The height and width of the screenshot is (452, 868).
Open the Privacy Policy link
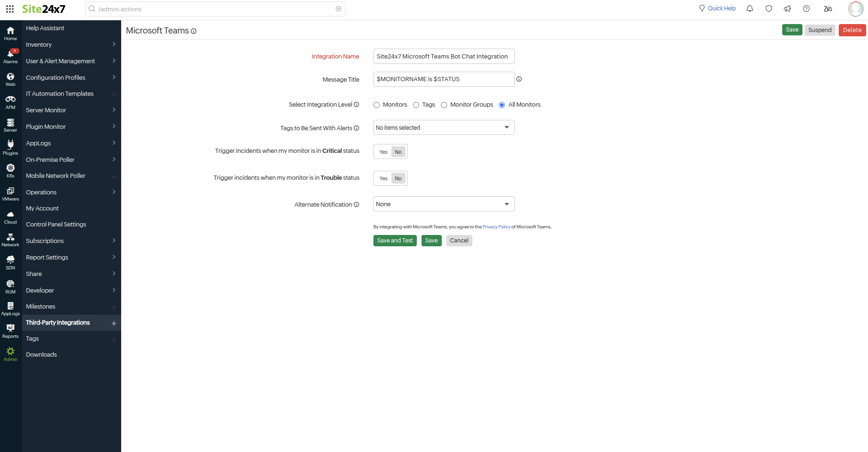pyautogui.click(x=496, y=226)
